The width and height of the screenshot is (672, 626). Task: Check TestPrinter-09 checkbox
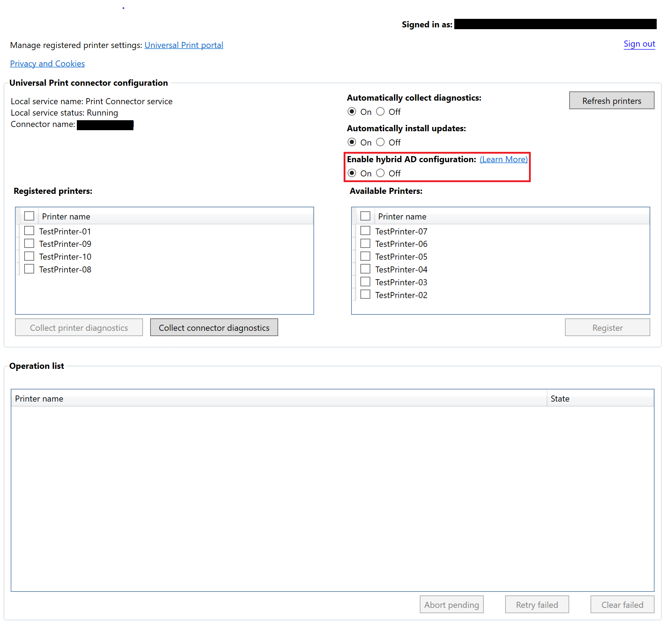point(29,244)
